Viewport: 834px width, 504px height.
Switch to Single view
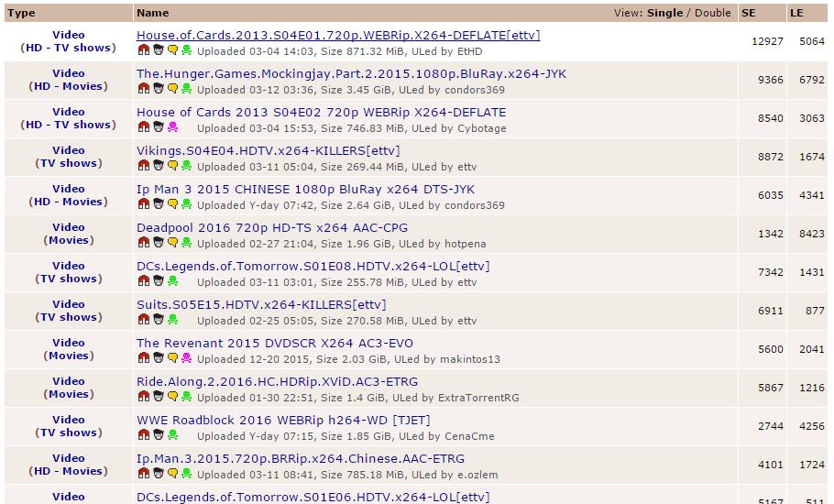[664, 14]
